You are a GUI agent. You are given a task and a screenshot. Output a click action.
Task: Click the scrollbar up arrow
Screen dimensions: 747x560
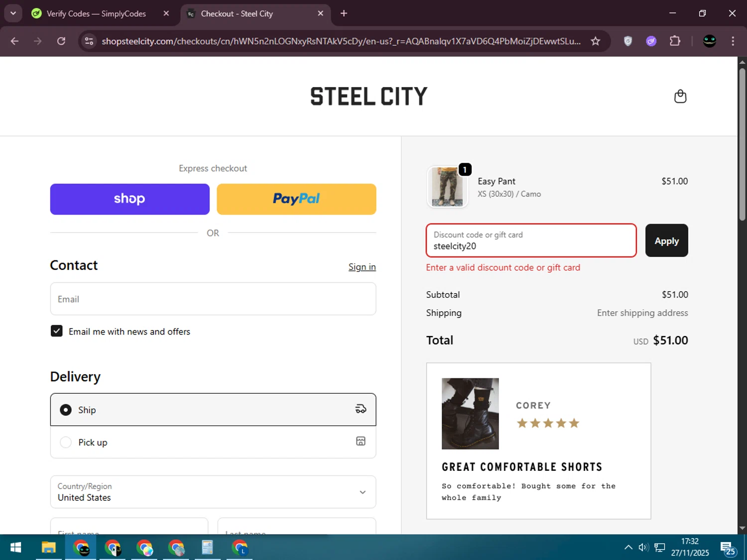(742, 62)
